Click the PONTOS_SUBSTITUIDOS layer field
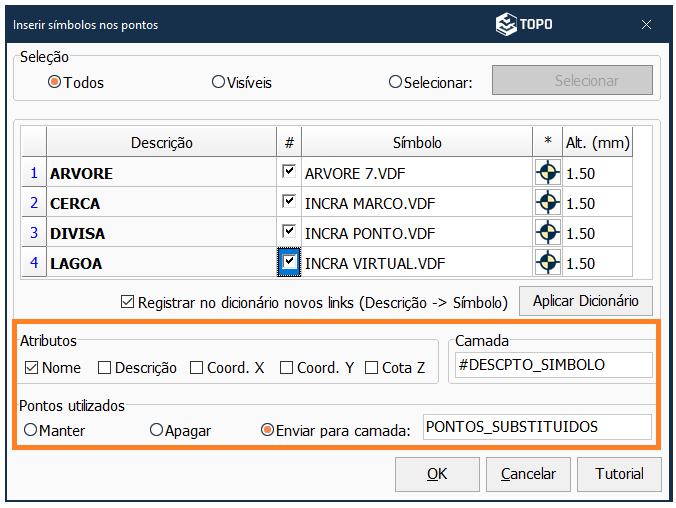Viewport: 676px width, 508px height. 537,427
